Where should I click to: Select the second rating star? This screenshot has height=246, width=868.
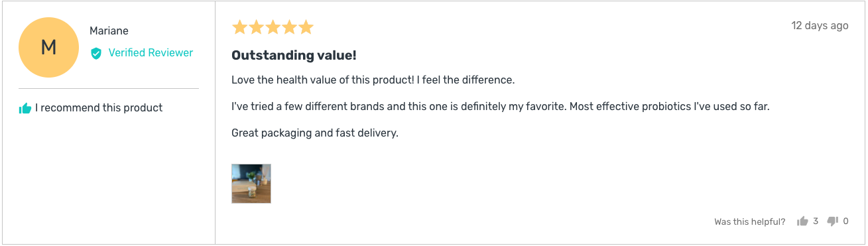coord(256,27)
